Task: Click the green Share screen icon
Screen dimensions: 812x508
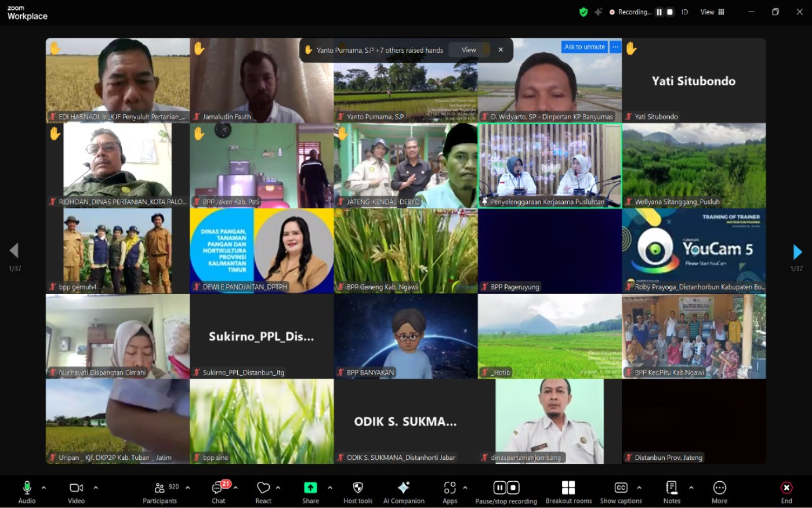Action: [310, 488]
